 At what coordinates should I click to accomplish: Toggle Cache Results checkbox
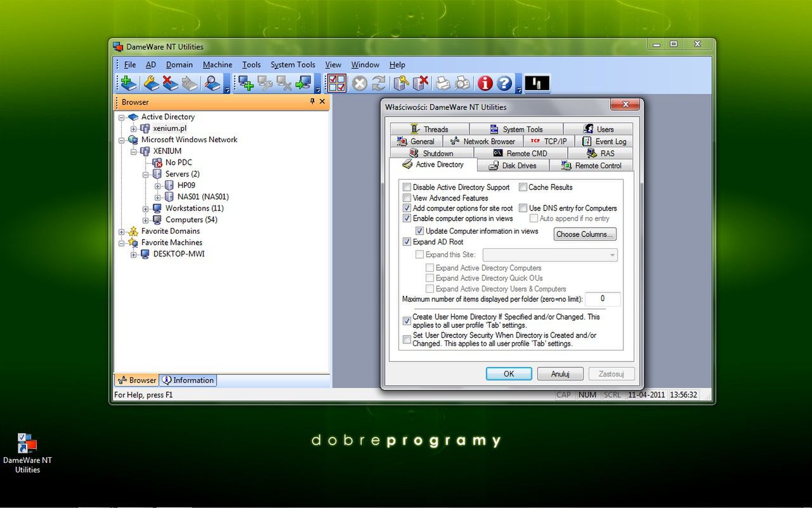523,187
